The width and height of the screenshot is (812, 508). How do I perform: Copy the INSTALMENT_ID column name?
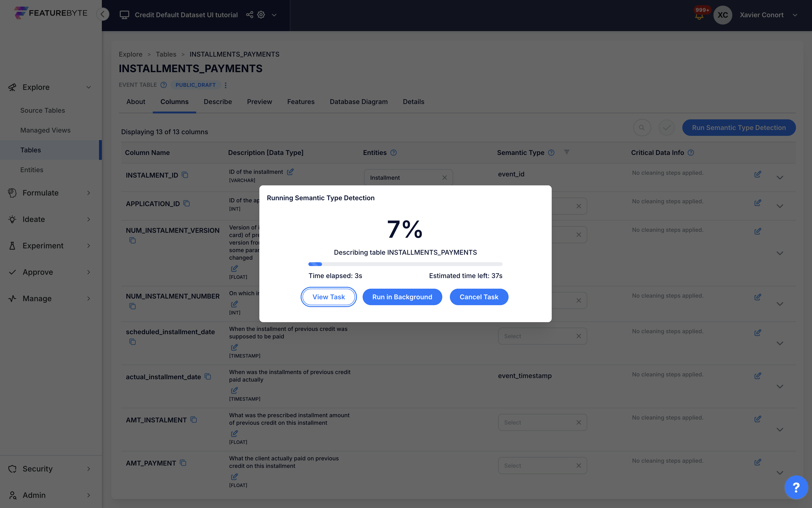tap(185, 175)
